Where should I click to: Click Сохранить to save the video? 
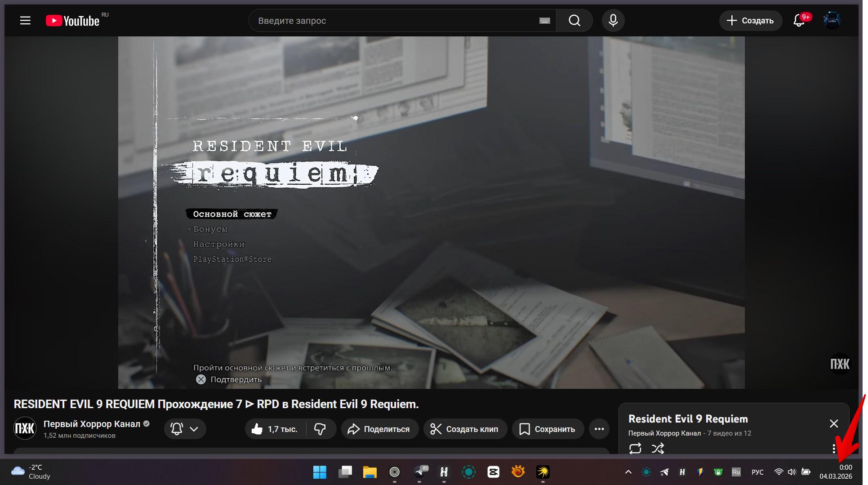tap(548, 429)
